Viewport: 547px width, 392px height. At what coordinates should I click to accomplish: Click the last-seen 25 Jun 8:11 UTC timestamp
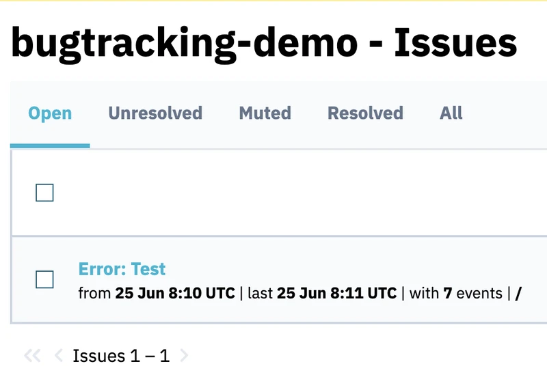tap(337, 294)
